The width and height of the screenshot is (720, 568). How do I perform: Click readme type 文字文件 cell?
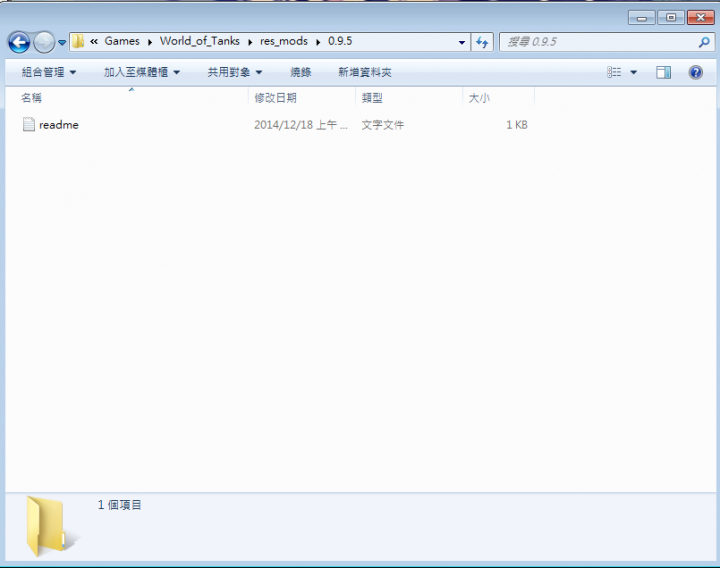(x=382, y=125)
